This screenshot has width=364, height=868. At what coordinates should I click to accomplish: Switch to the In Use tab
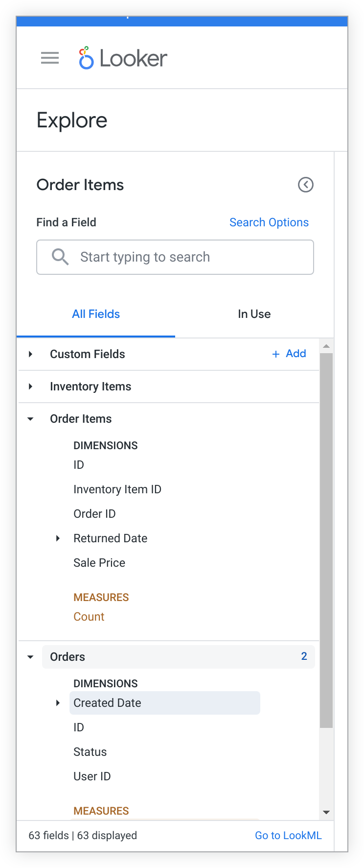254,314
